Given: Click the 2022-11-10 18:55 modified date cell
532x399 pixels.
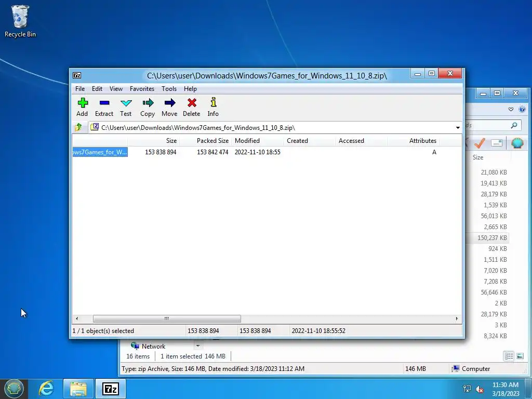Looking at the screenshot, I should 258,152.
